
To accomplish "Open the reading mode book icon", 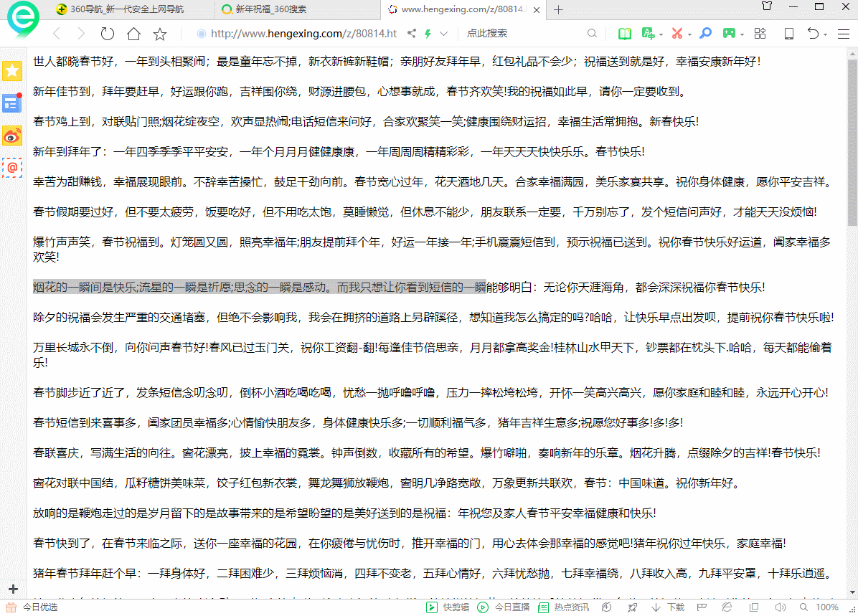I will click(x=625, y=34).
